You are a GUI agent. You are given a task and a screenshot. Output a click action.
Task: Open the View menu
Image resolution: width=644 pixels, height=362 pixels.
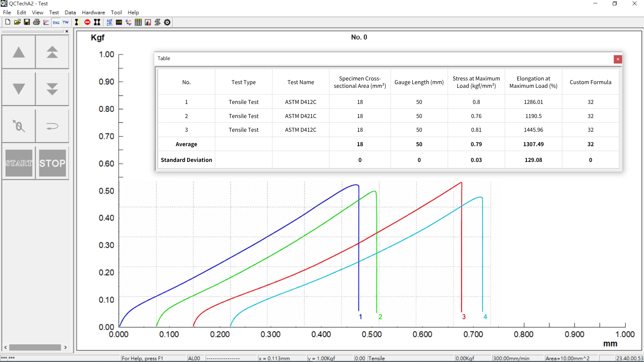coord(38,12)
